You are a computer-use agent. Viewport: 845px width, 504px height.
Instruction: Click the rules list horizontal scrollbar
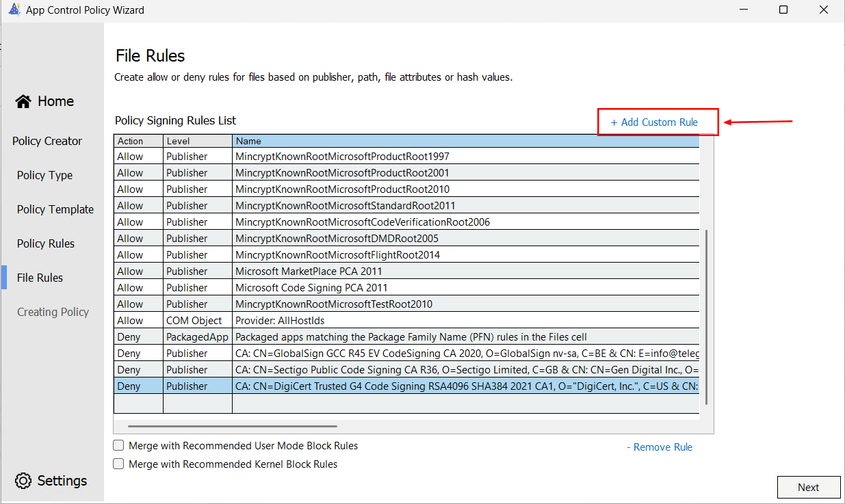point(233,427)
